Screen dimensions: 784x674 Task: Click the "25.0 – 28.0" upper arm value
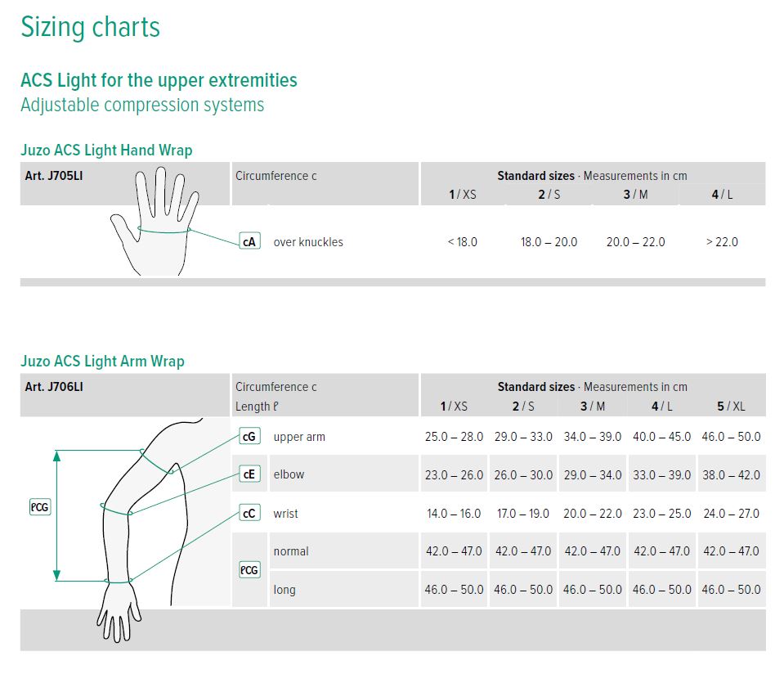pos(454,437)
